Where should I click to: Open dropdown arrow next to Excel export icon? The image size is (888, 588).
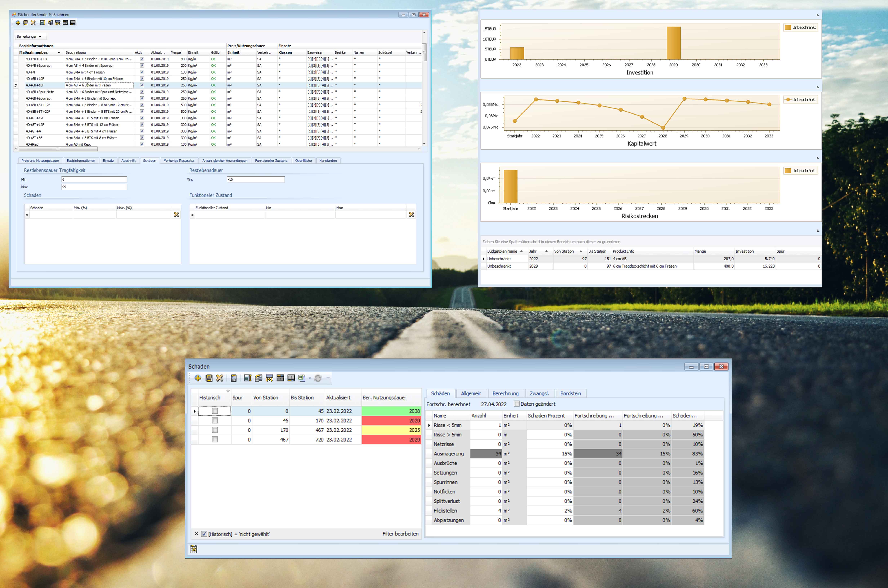(310, 378)
